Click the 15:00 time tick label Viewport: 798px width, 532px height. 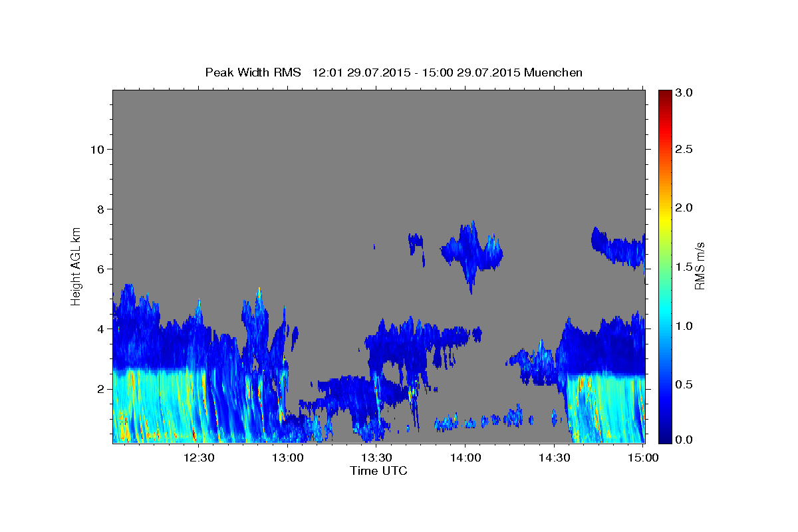click(x=642, y=458)
